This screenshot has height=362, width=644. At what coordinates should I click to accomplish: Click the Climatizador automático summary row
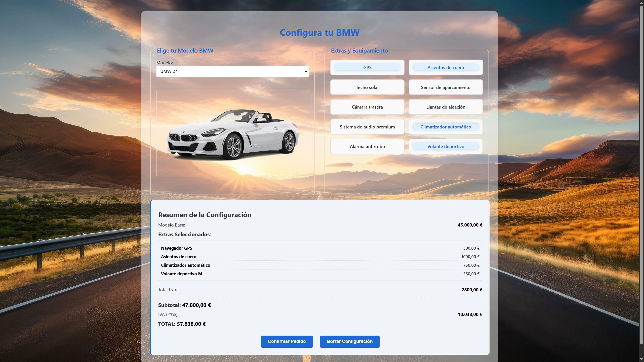[320, 265]
